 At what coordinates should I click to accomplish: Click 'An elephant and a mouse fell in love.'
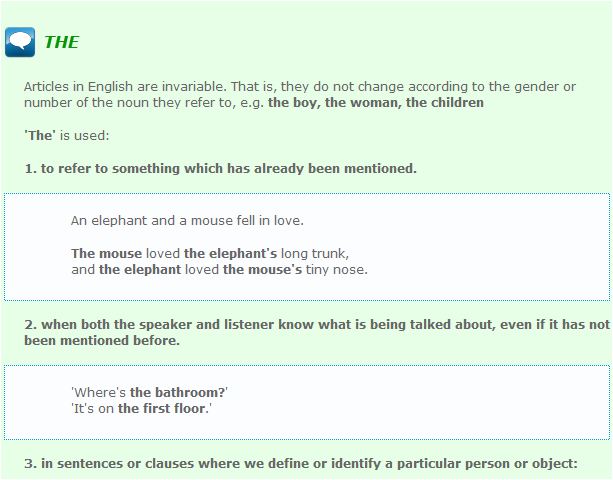click(187, 220)
